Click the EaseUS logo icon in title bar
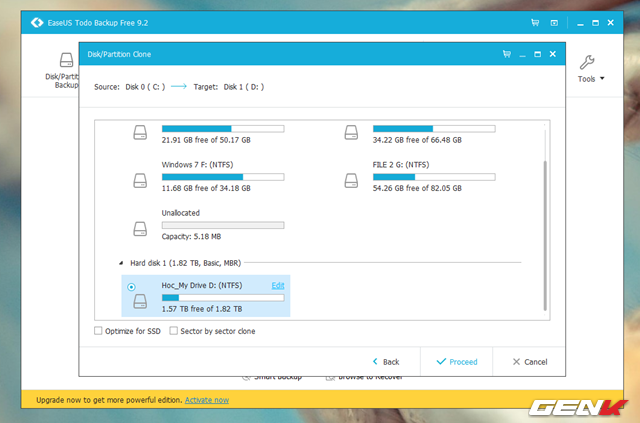This screenshot has height=423, width=640. (37, 22)
